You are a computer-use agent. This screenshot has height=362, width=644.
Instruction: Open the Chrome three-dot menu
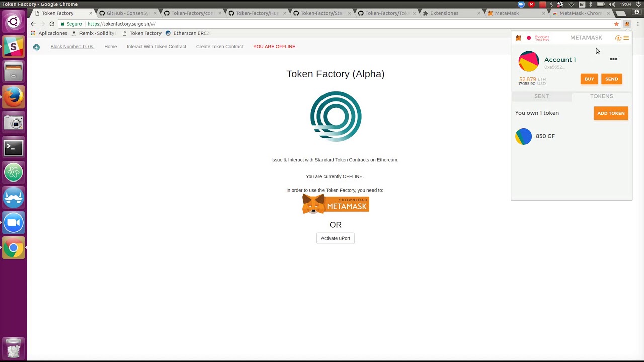pos(638,24)
